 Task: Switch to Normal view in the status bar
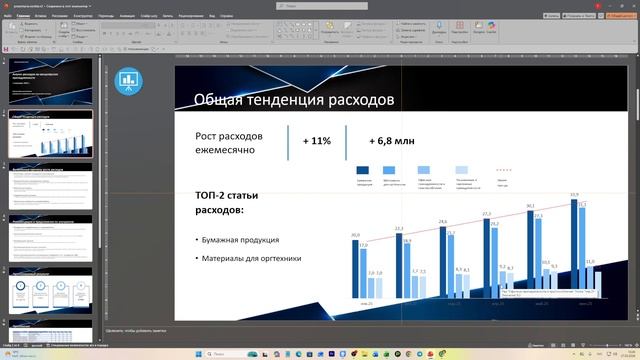coord(553,345)
